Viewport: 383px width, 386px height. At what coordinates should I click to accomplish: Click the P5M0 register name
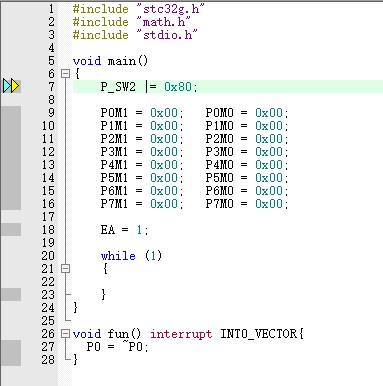219,178
